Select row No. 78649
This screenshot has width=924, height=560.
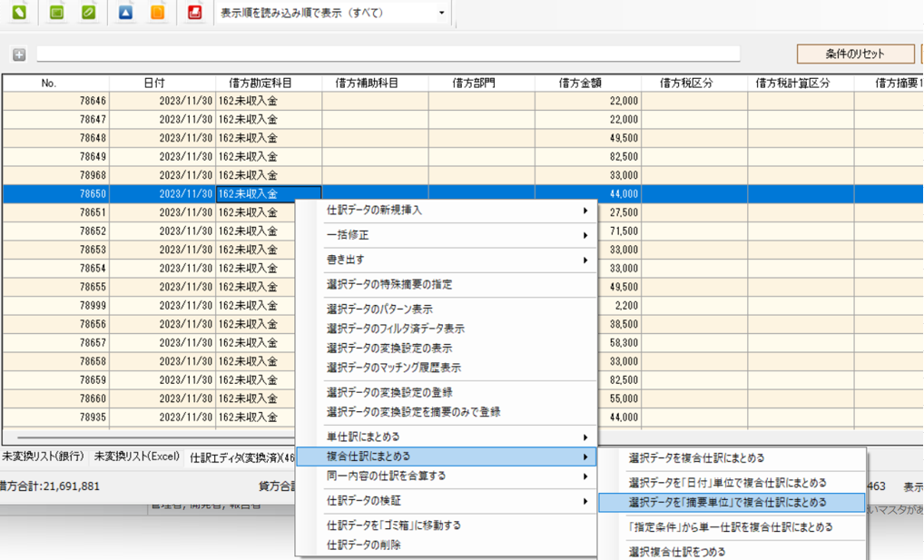point(463,156)
